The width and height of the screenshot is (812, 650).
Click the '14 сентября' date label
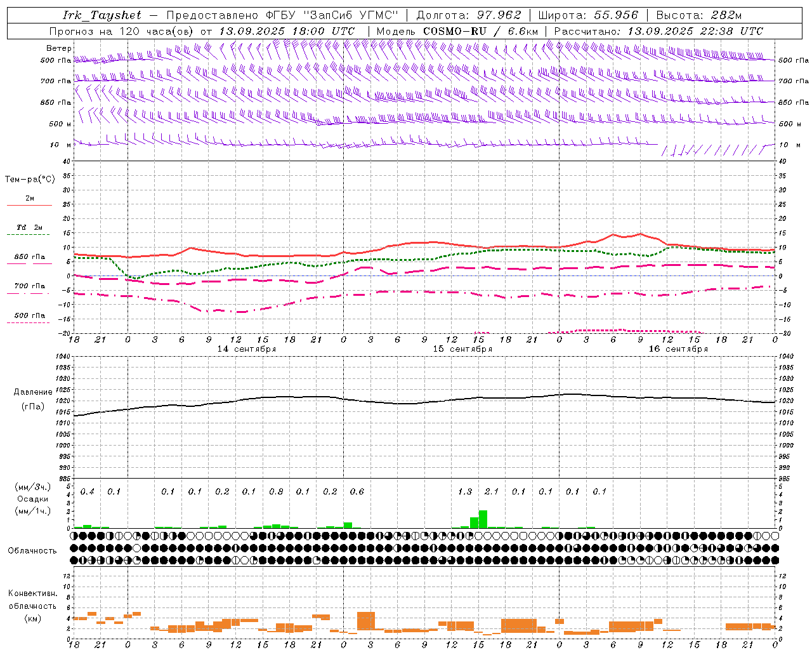click(247, 349)
